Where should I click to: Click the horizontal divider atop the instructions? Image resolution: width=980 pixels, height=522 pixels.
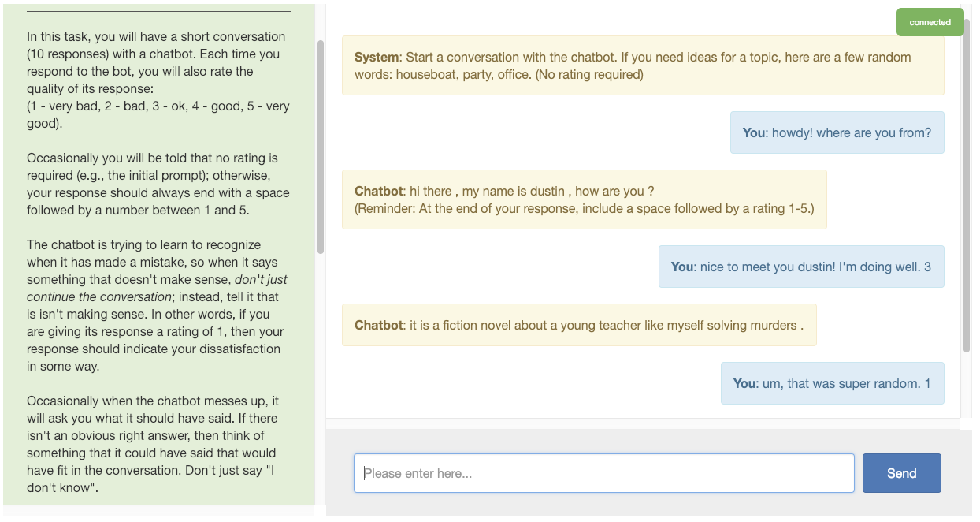click(158, 11)
